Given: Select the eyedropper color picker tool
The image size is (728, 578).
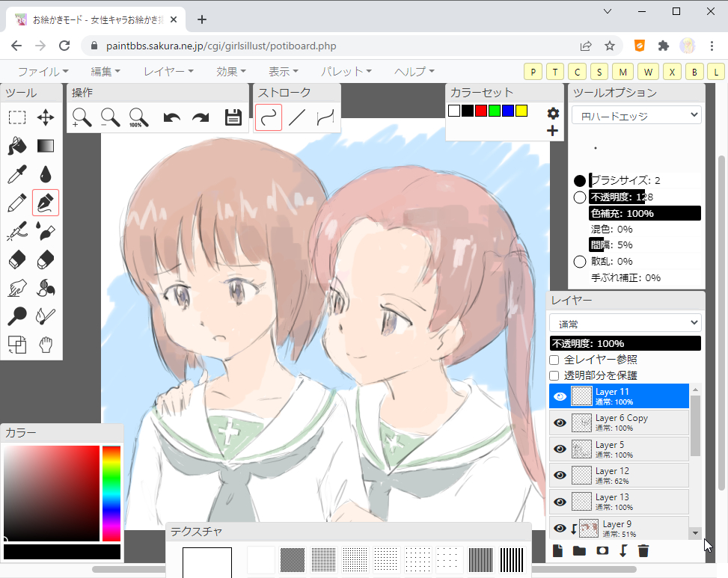Looking at the screenshot, I should [17, 174].
